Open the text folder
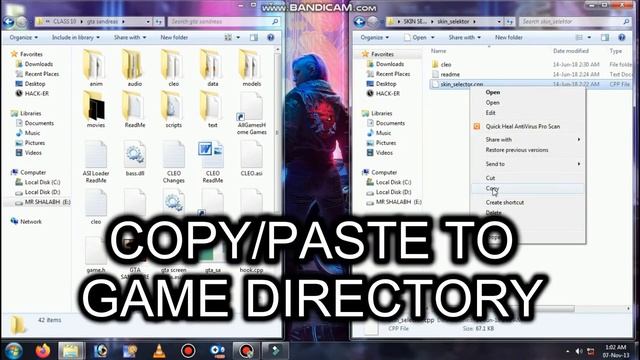The width and height of the screenshot is (640, 360). [212, 109]
